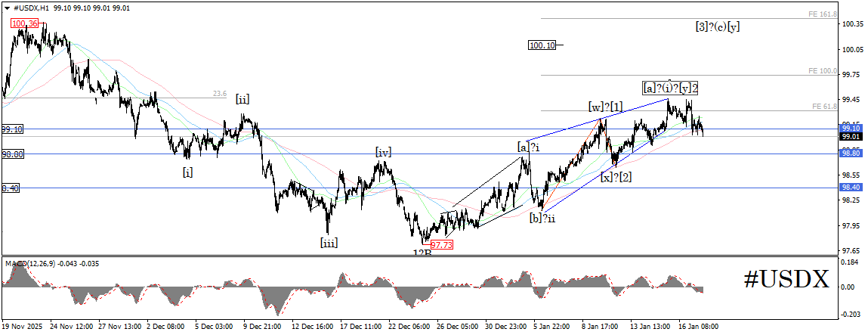Click the 5 Dec 03:00 date label
The height and width of the screenshot is (335, 868).
[215, 326]
